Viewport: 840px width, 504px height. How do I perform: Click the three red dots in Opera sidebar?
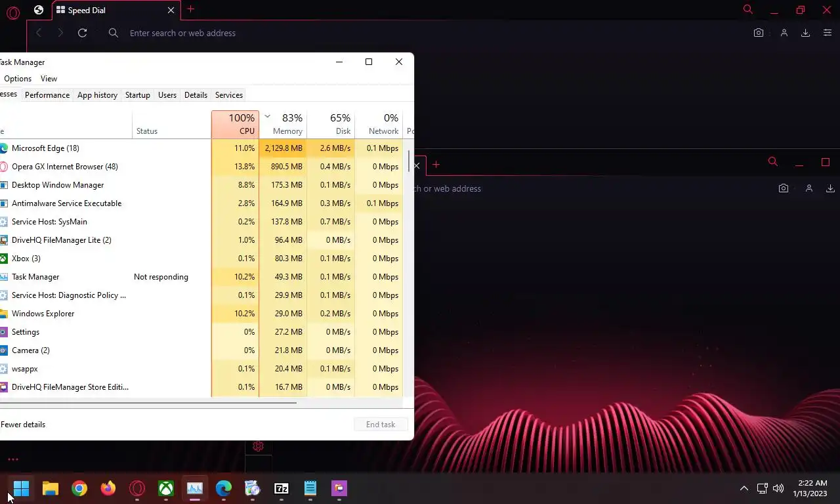13,459
